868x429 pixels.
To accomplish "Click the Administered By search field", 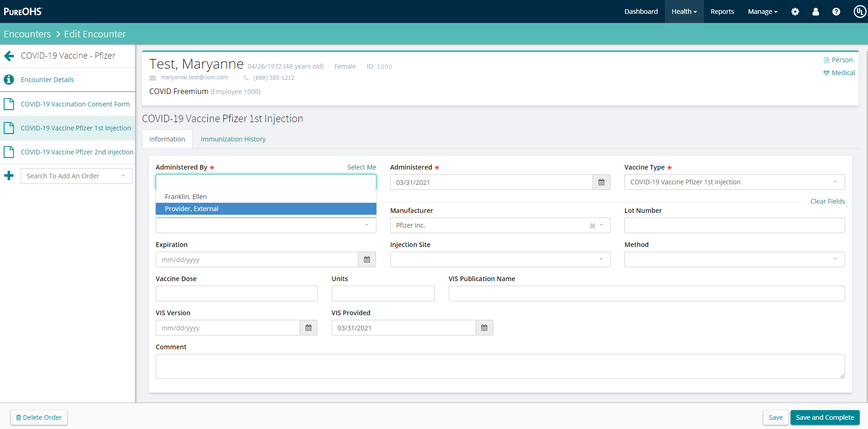I will click(266, 182).
